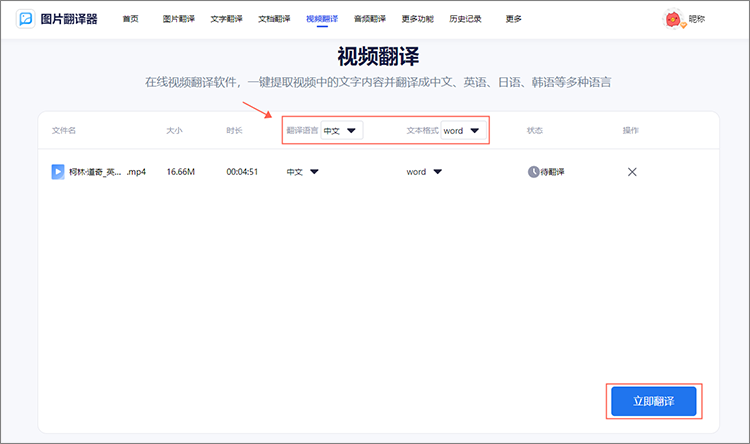Image resolution: width=750 pixels, height=444 pixels.
Task: Click the 操作 column header
Action: 630,130
